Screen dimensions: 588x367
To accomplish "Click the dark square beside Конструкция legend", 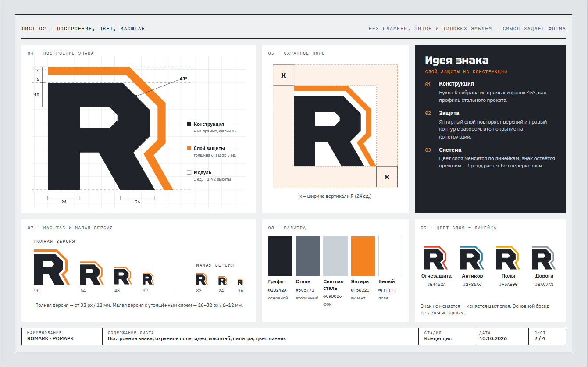I will pos(189,124).
